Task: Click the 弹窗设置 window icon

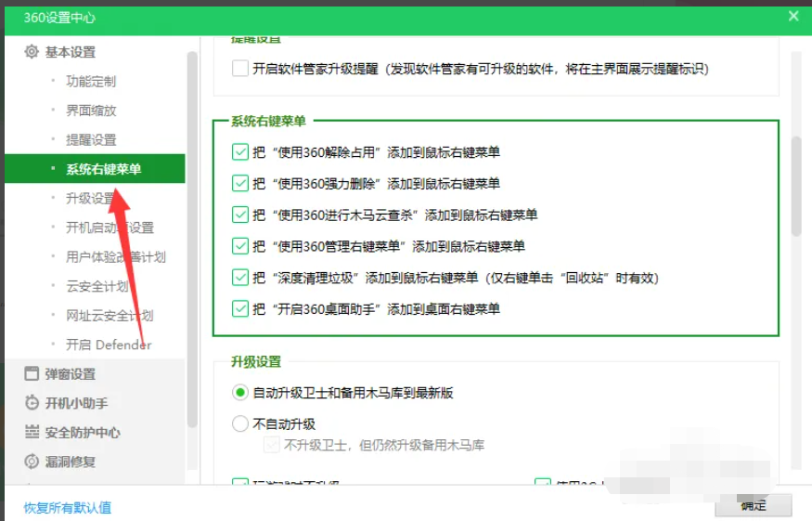Action: (x=32, y=373)
